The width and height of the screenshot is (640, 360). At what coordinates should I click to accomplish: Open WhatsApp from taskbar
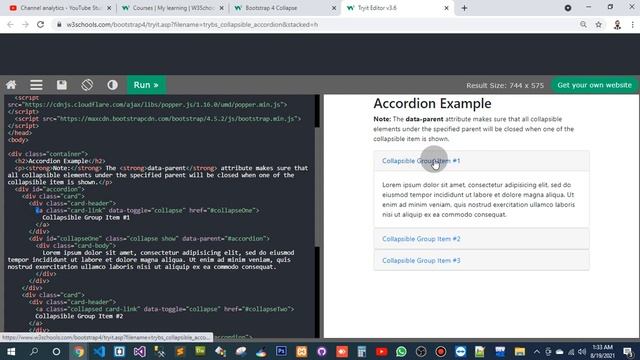401,351
